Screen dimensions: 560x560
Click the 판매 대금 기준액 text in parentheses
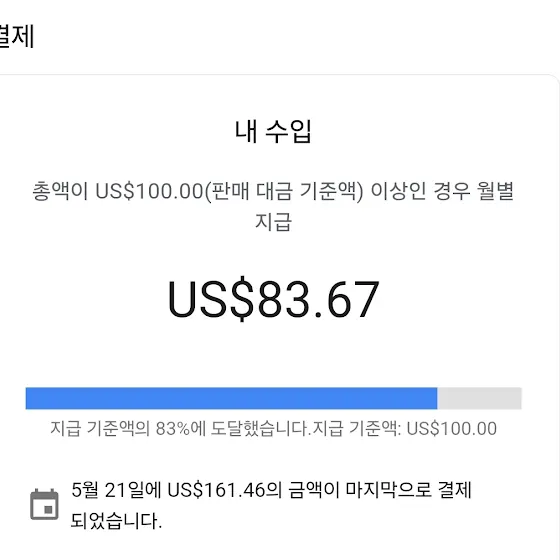(x=284, y=191)
